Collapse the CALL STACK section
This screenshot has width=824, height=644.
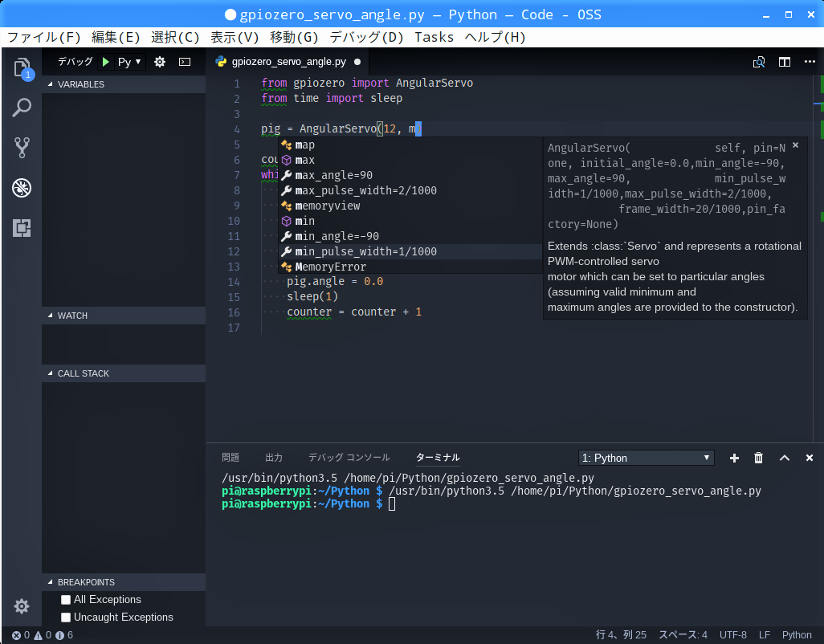click(x=124, y=373)
